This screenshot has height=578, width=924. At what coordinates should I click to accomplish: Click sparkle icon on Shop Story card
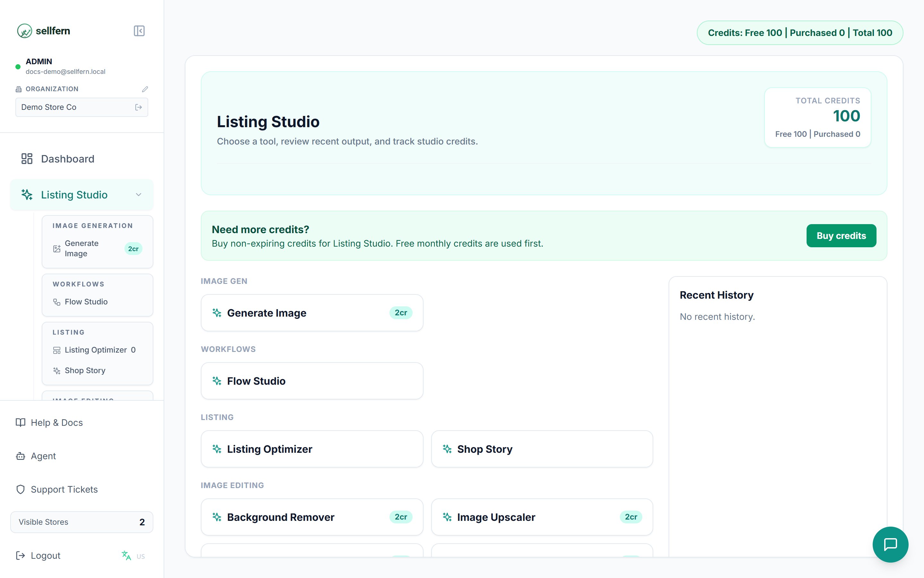pyautogui.click(x=447, y=449)
